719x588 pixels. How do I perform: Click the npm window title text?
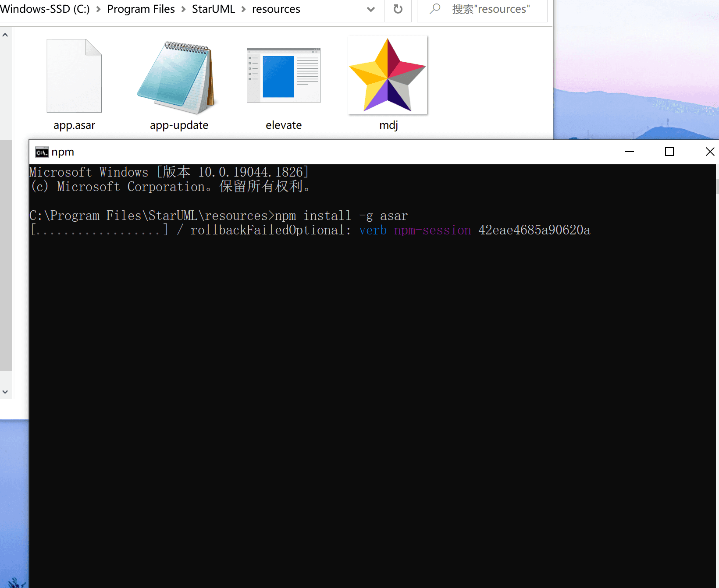[x=63, y=152]
